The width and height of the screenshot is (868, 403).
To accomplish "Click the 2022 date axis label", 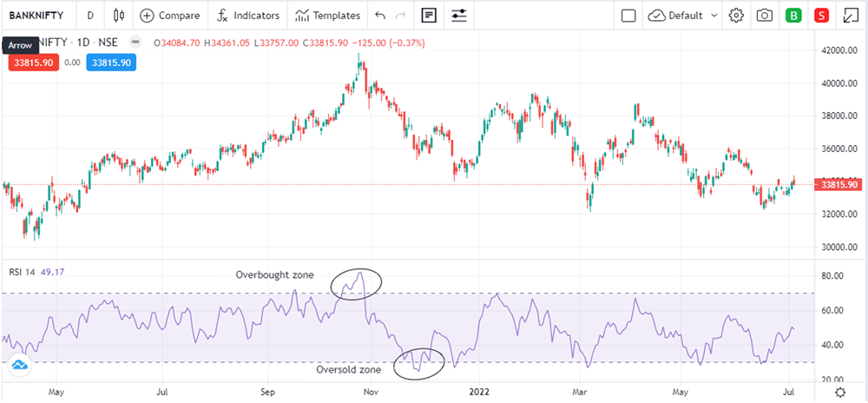I will click(x=479, y=393).
